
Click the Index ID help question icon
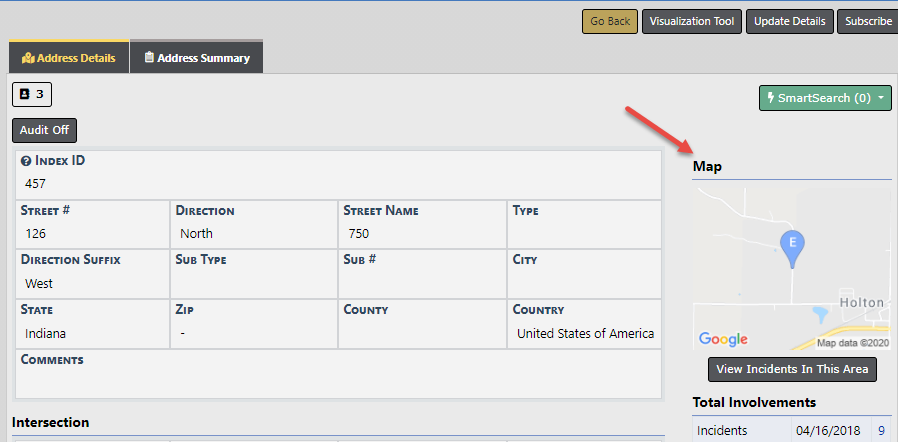click(26, 161)
